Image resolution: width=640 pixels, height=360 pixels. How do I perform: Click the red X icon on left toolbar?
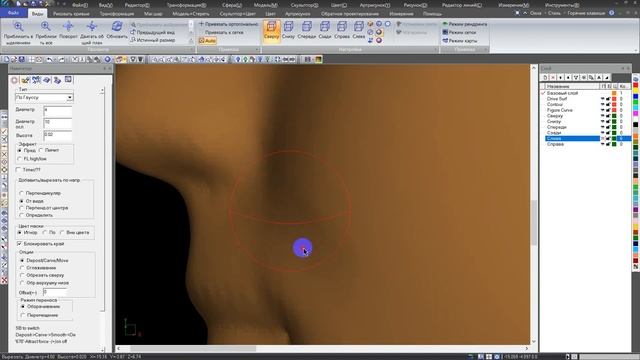(x=4, y=280)
